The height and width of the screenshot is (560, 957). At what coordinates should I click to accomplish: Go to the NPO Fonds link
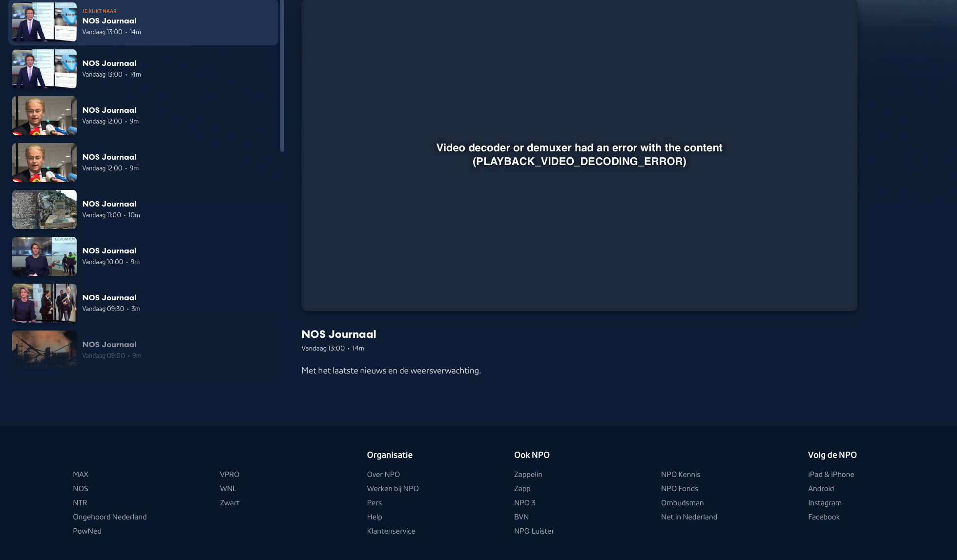pyautogui.click(x=680, y=489)
